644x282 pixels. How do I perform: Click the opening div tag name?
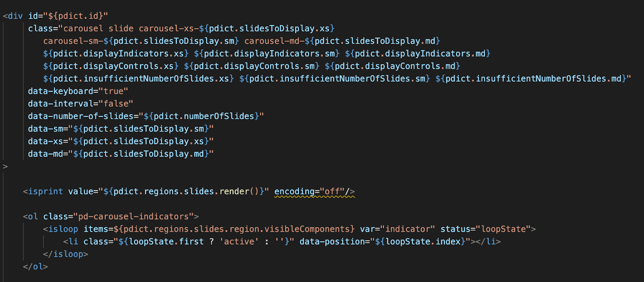[15, 16]
